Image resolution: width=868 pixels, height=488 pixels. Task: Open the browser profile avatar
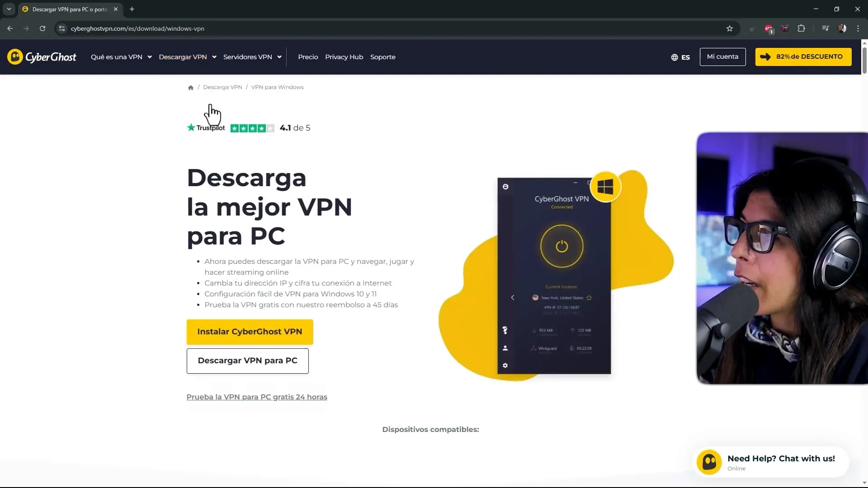click(842, 28)
